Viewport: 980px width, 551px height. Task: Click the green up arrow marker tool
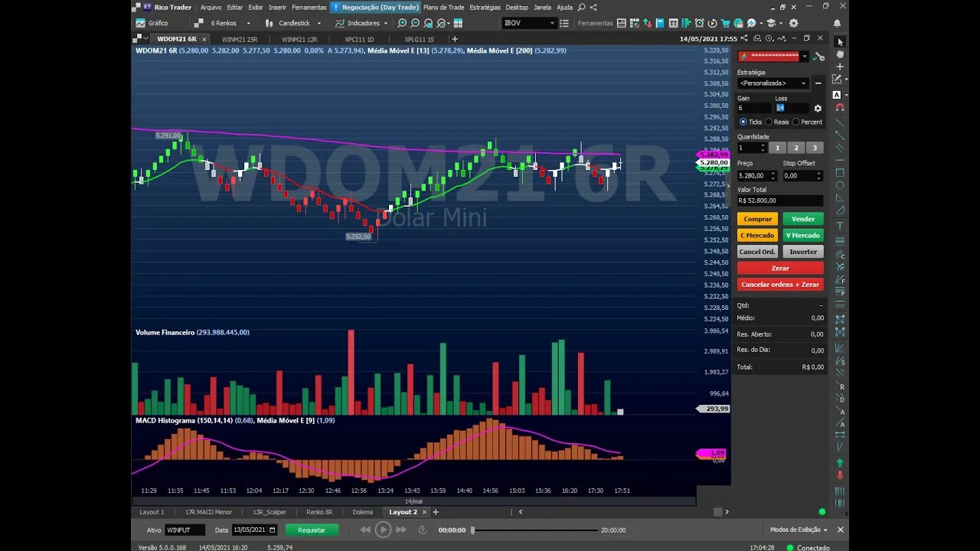(x=840, y=463)
